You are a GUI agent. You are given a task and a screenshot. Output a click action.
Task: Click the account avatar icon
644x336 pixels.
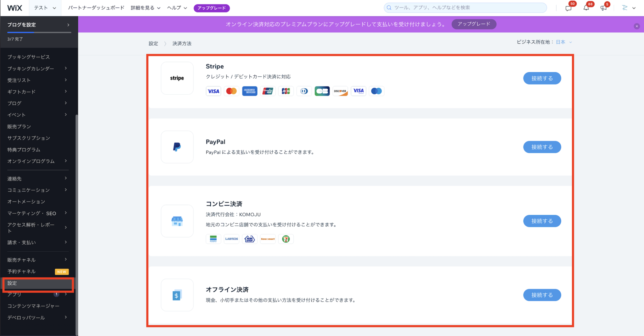(624, 8)
